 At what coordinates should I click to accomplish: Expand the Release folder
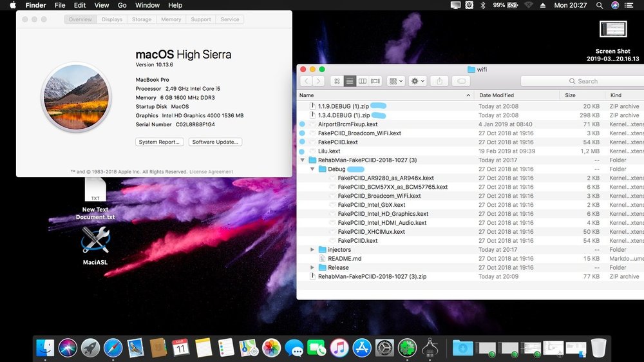click(313, 267)
